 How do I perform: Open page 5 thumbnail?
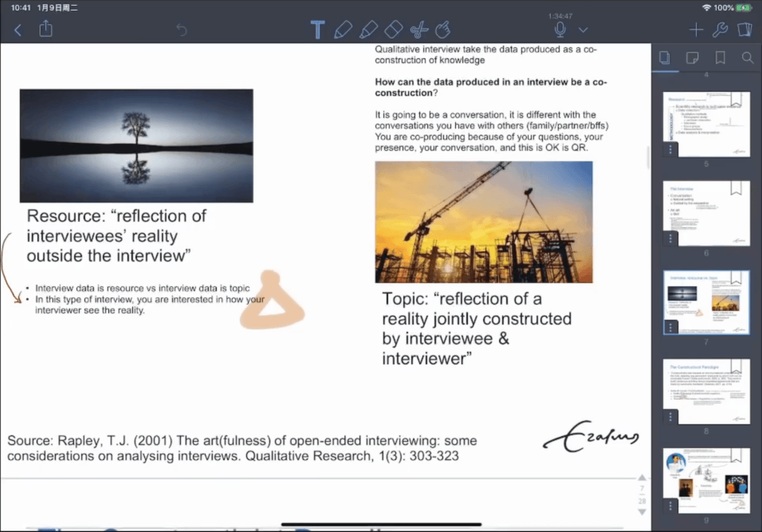[x=706, y=124]
